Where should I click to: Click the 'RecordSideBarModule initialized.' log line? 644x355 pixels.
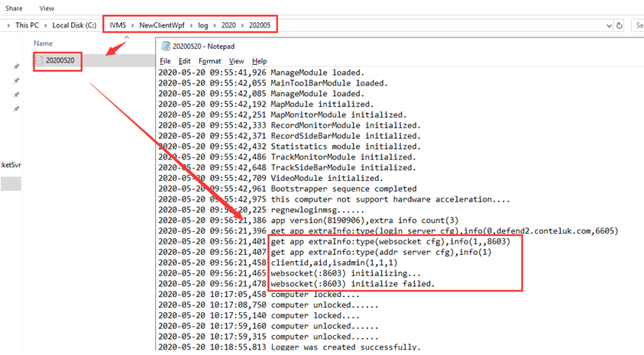(290, 136)
